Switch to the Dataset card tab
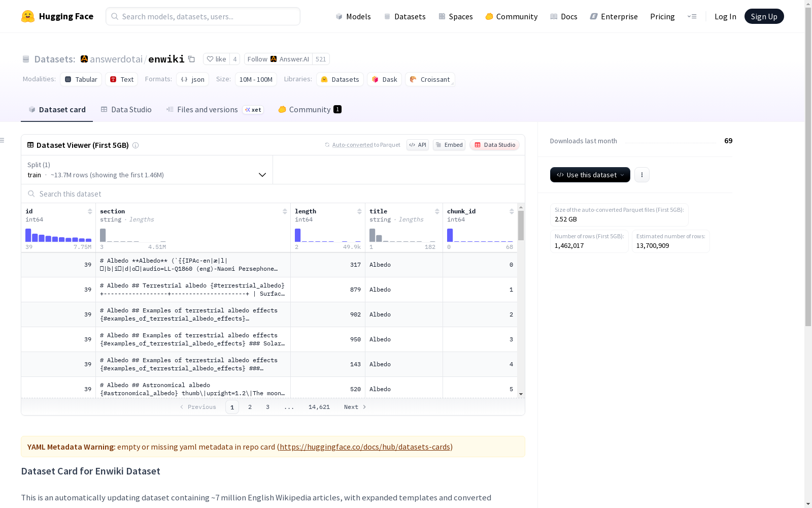 click(x=57, y=110)
